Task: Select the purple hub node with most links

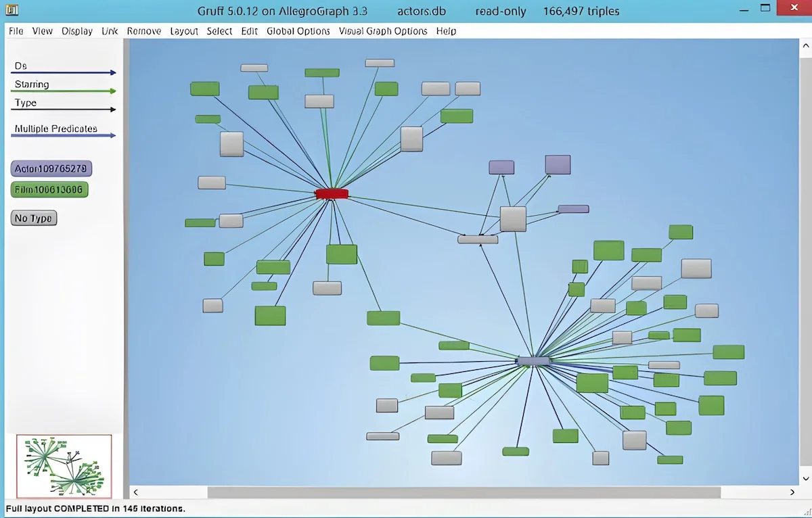Action: click(533, 361)
